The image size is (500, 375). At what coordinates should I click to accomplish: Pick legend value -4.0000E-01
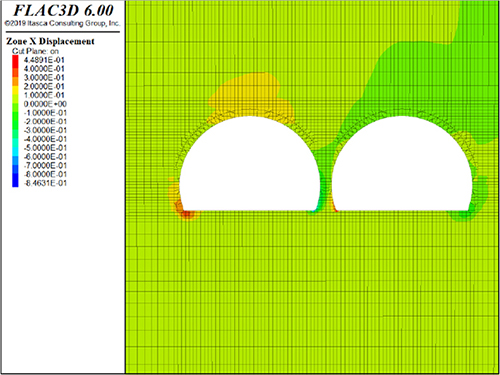[45, 139]
